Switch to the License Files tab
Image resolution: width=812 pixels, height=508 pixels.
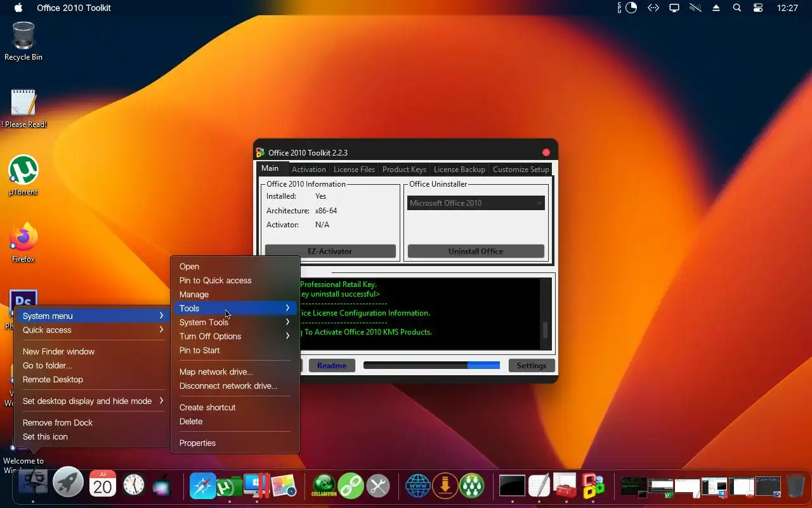pyautogui.click(x=354, y=170)
